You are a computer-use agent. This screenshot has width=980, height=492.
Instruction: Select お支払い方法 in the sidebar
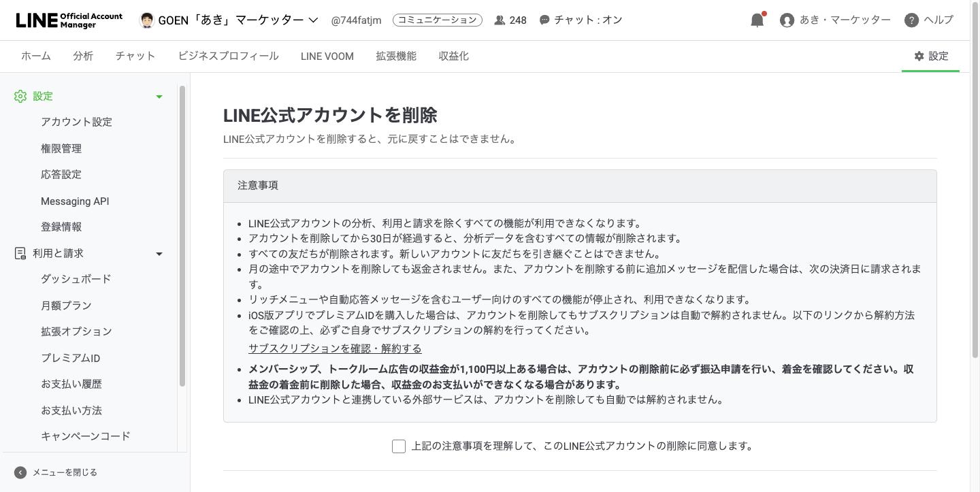[x=71, y=410]
